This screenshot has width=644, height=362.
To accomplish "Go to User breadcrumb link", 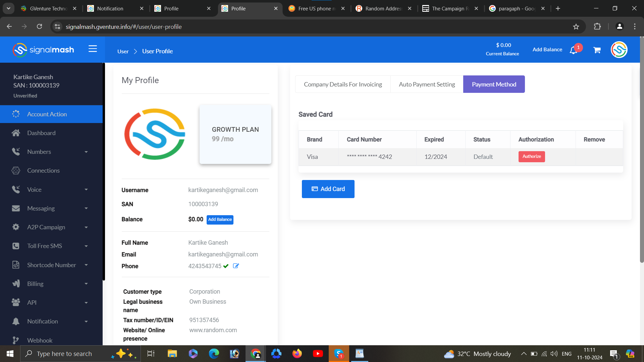I will click(123, 51).
